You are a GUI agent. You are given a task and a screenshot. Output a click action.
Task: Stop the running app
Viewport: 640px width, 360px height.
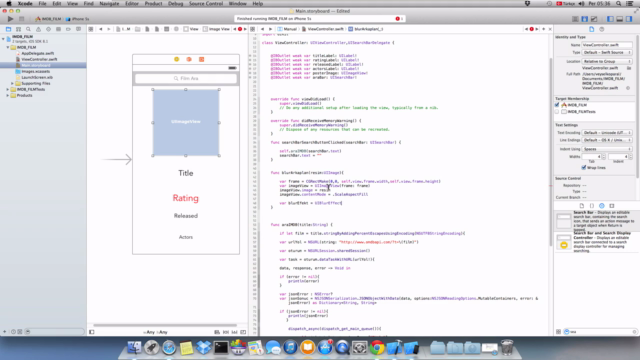pyautogui.click(x=21, y=19)
